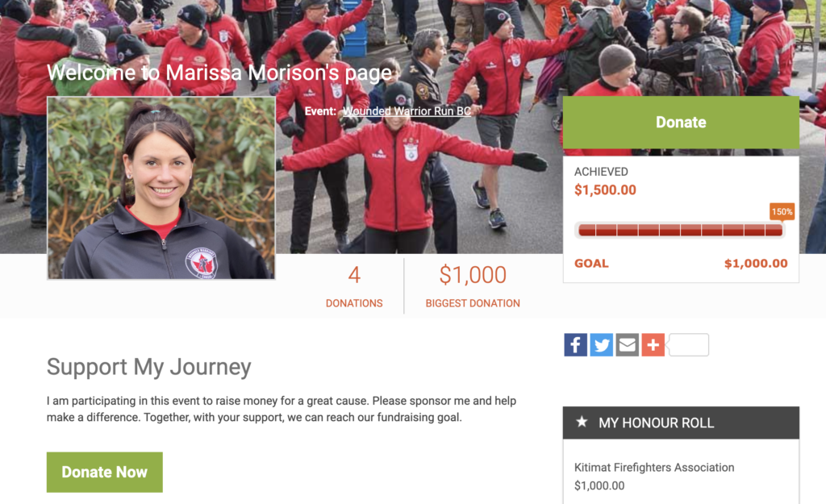Click the Support My Journey heading
This screenshot has height=504, width=826.
[148, 367]
